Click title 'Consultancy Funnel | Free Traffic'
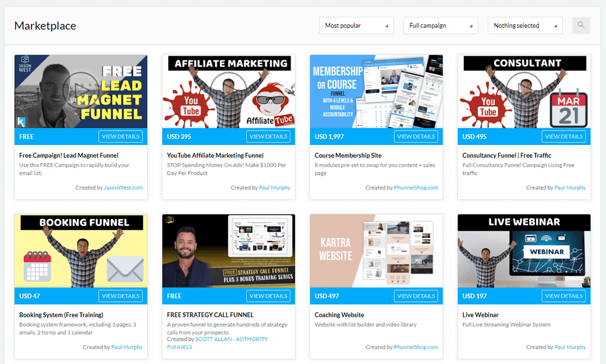 coord(507,155)
